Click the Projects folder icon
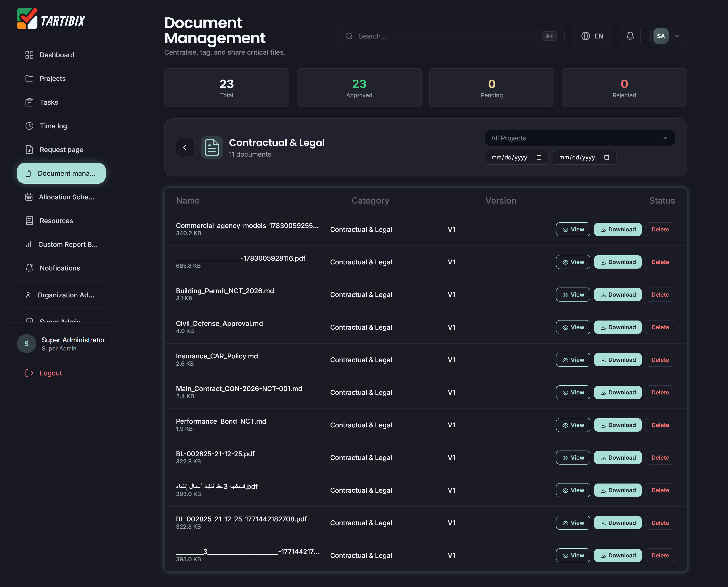Viewport: 728px width, 587px height. (29, 78)
